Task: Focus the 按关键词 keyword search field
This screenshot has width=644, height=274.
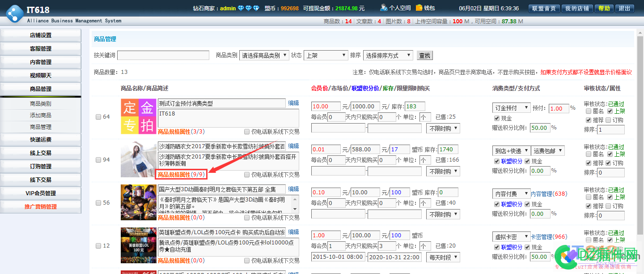Action: (163, 56)
